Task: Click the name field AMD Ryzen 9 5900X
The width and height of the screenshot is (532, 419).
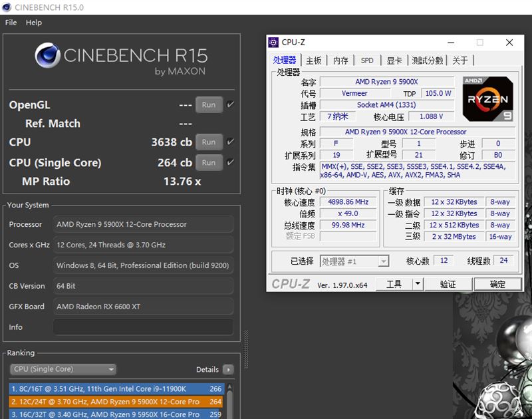Action: click(387, 82)
